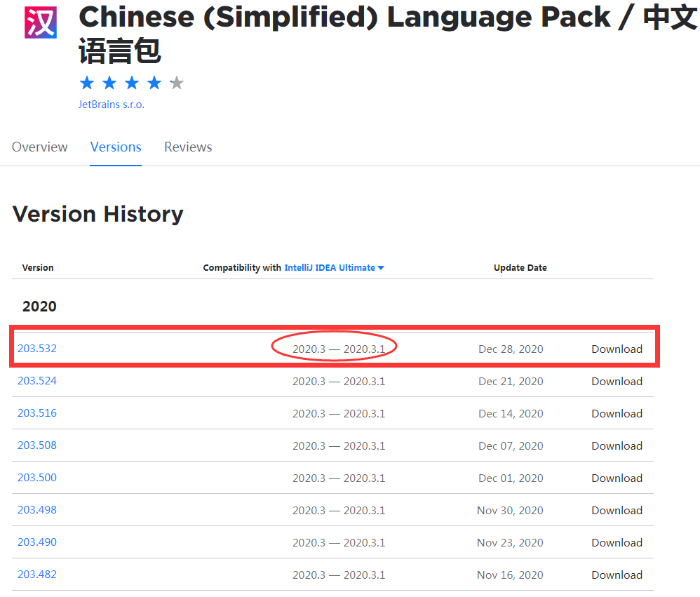Click the Nov 23, 2020 update date
The width and height of the screenshot is (700, 597).
click(510, 542)
